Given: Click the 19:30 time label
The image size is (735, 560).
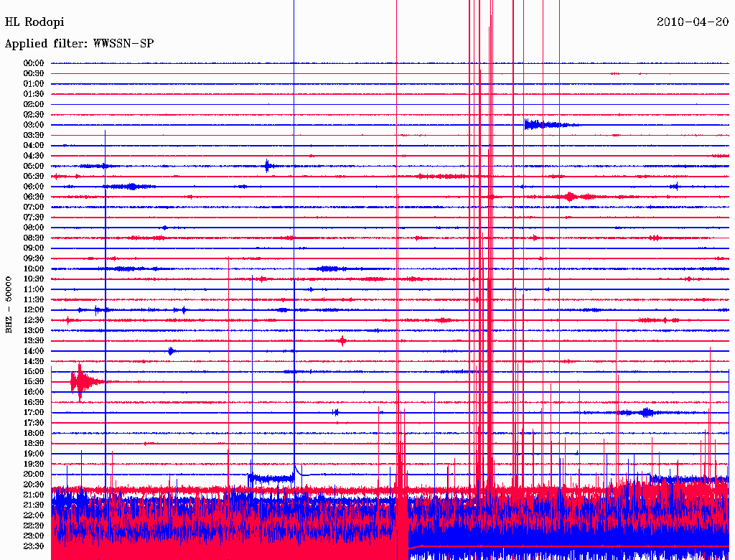Looking at the screenshot, I should click(34, 464).
